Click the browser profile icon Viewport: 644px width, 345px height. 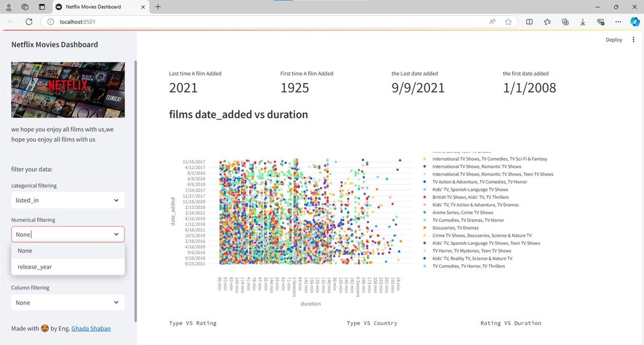coord(9,7)
